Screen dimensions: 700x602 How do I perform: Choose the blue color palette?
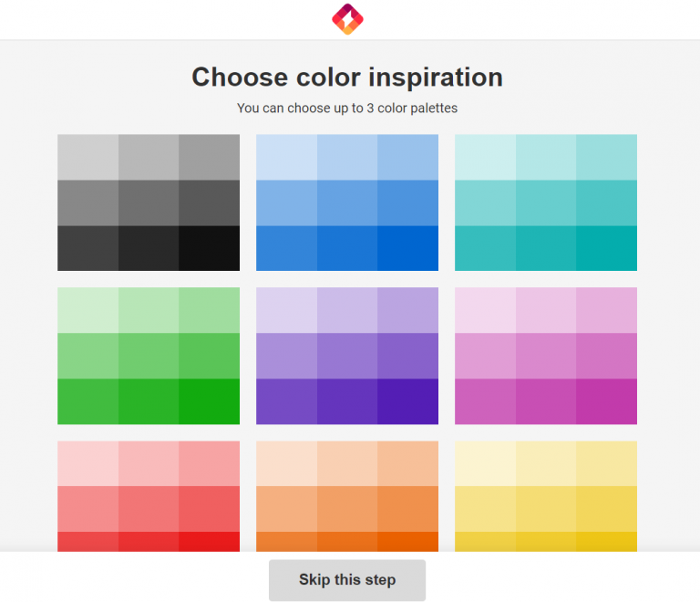coord(347,202)
